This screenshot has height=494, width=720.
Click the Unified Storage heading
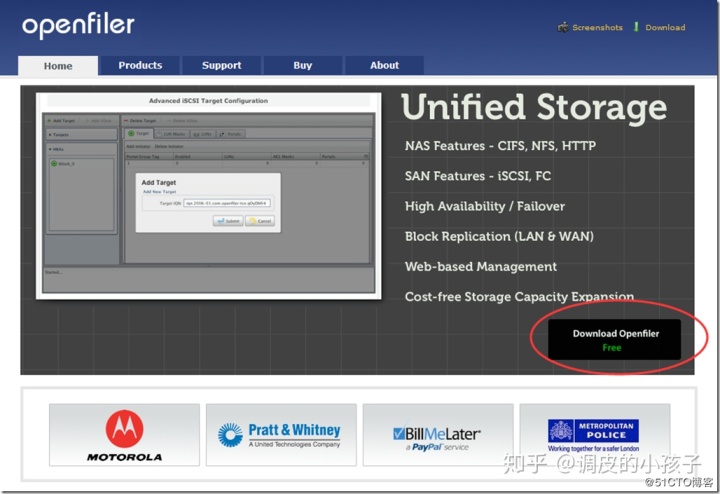pos(534,108)
